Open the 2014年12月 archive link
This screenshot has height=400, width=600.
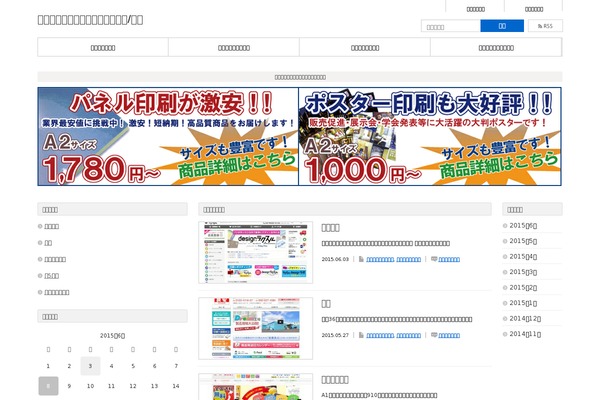point(525,318)
